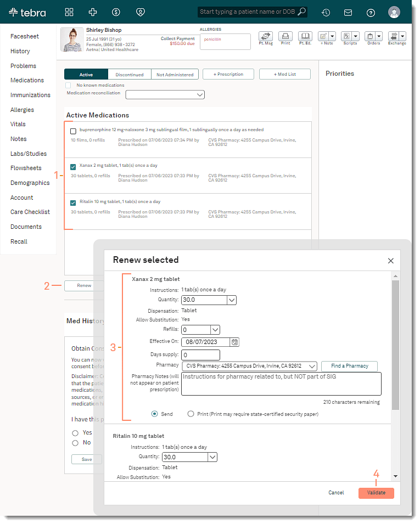Select the Send radio option
Image resolution: width=420 pixels, height=524 pixels.
154,414
